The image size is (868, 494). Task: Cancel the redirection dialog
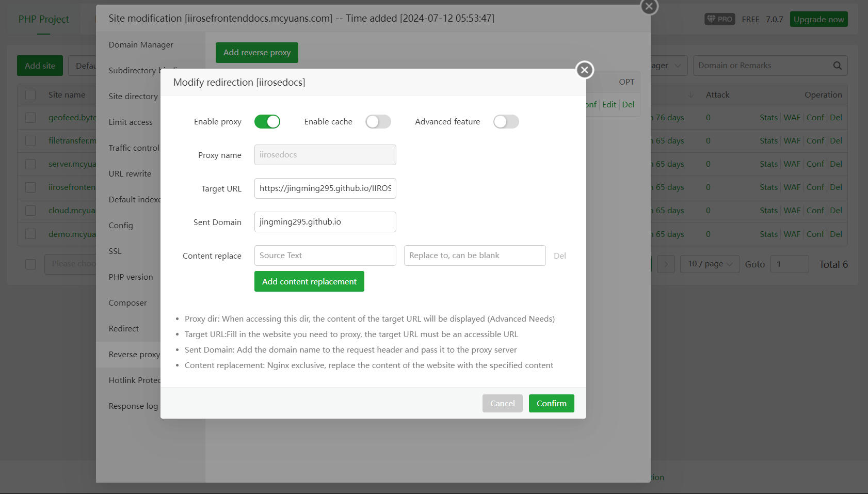point(502,404)
